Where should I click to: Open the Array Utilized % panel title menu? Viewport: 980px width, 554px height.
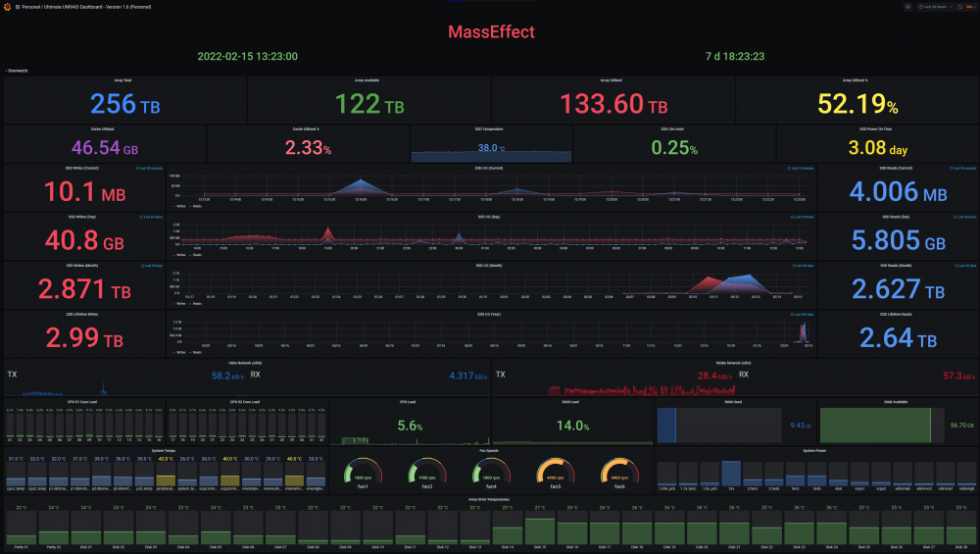(855, 80)
